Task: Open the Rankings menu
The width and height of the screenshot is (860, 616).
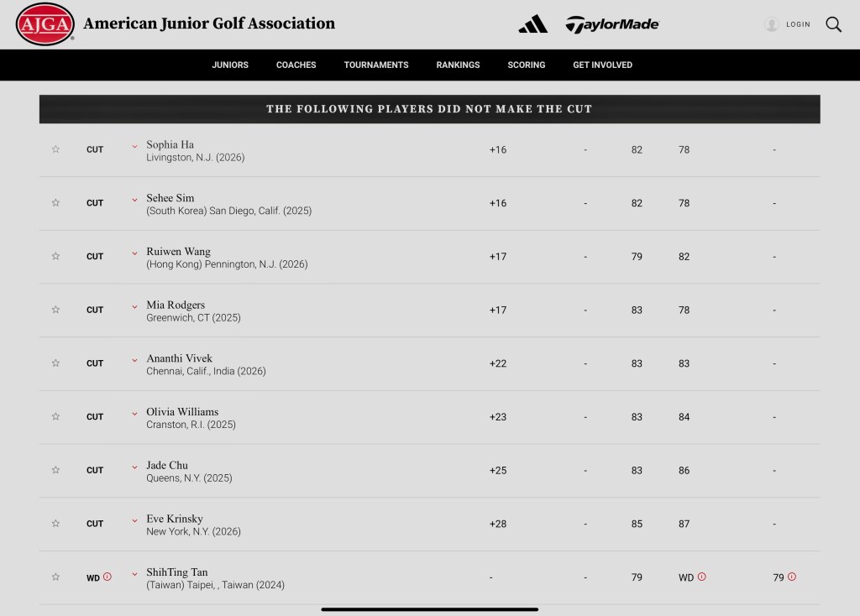Action: click(x=458, y=65)
